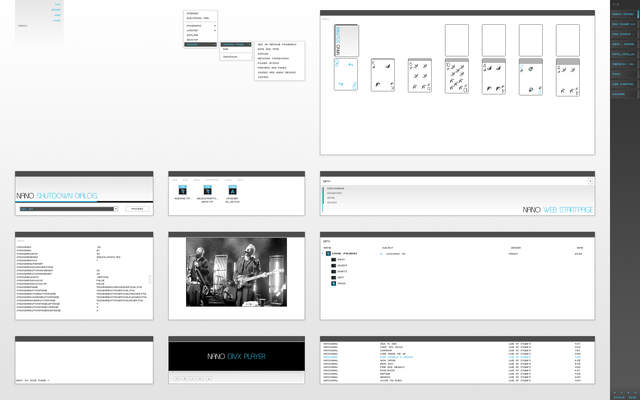Select the single message row in mail list
This screenshot has width=640, height=400.
pos(482,254)
